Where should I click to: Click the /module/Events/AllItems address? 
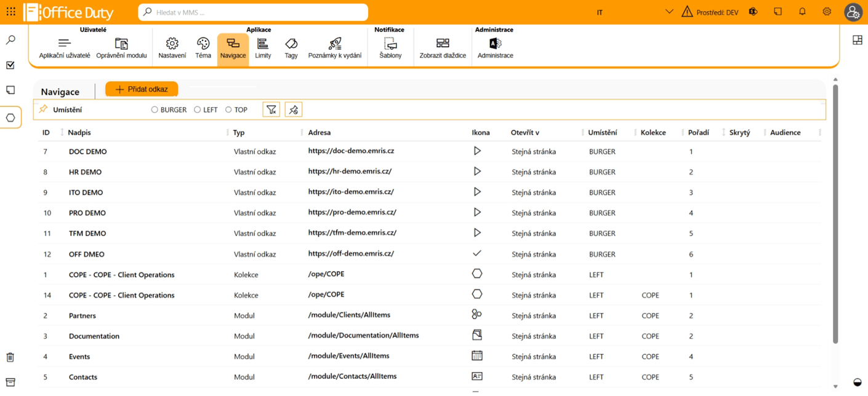[348, 355]
